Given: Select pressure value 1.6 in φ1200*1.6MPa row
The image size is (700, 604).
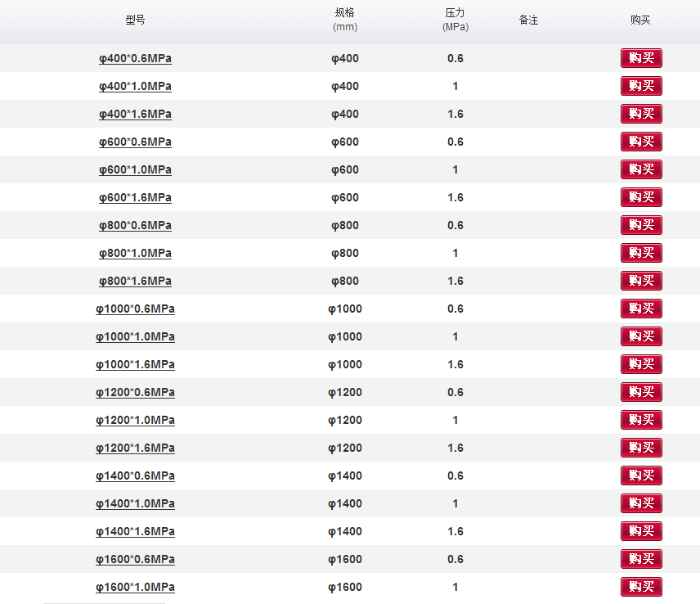Looking at the screenshot, I should click(455, 448).
